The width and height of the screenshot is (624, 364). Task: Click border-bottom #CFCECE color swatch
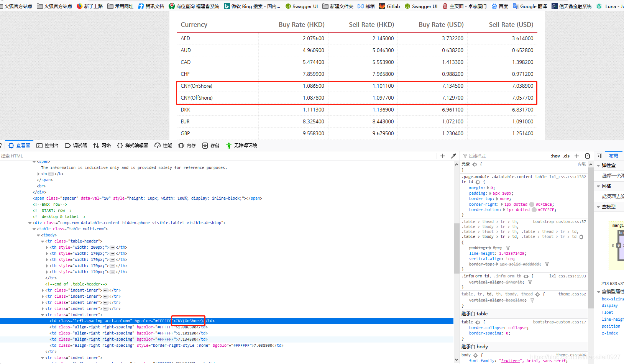[534, 210]
